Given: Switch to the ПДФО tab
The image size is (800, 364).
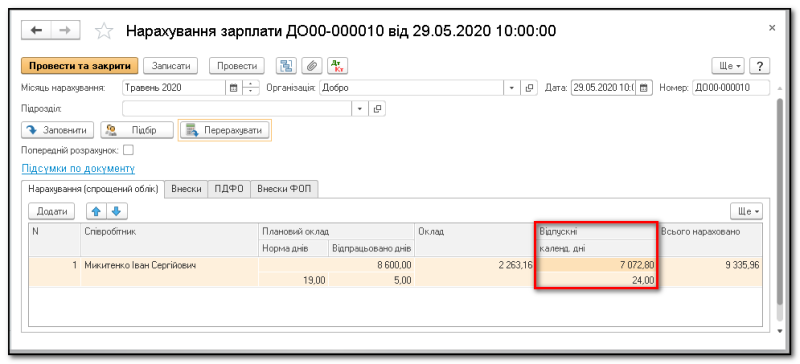Looking at the screenshot, I should 229,189.
